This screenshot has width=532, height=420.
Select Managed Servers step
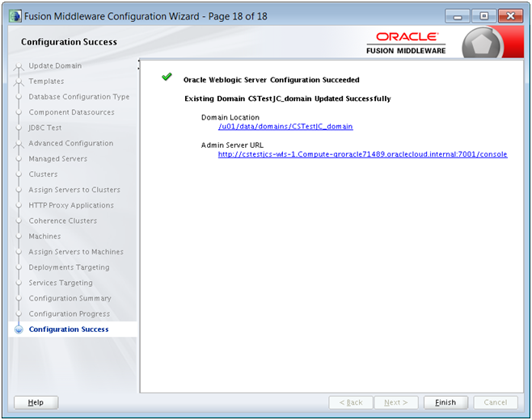pyautogui.click(x=57, y=158)
